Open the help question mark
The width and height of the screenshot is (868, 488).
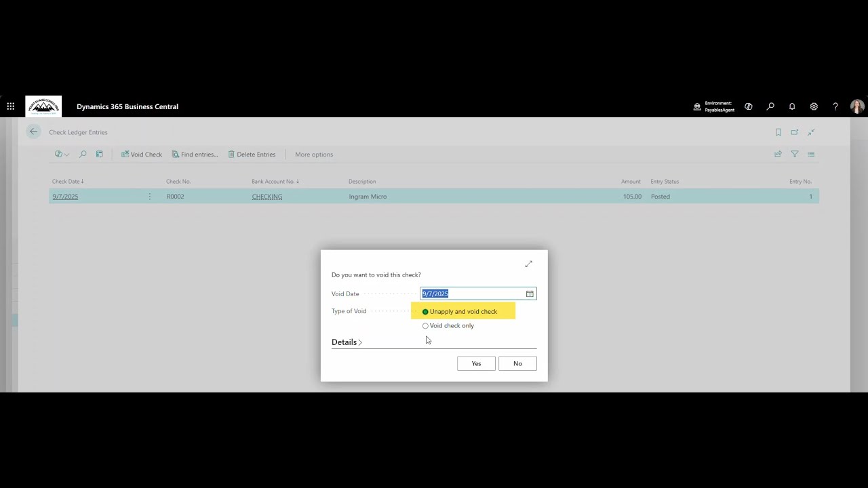835,106
